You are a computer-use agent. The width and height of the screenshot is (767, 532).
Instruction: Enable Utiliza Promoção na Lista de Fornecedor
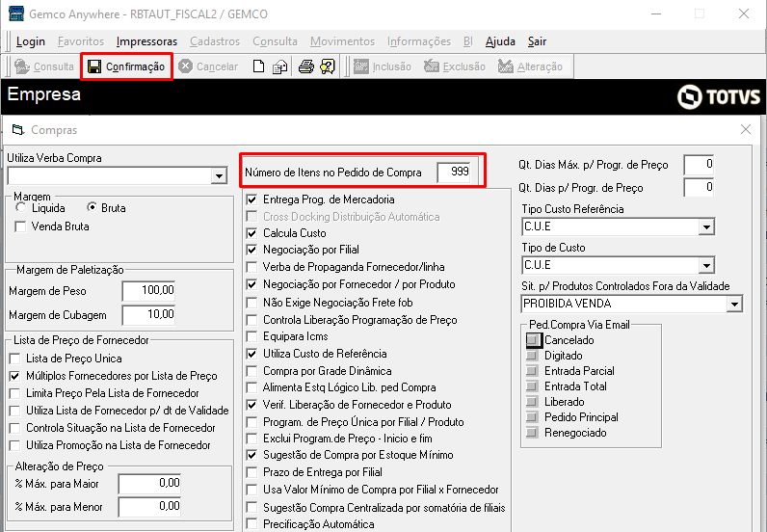click(15, 445)
